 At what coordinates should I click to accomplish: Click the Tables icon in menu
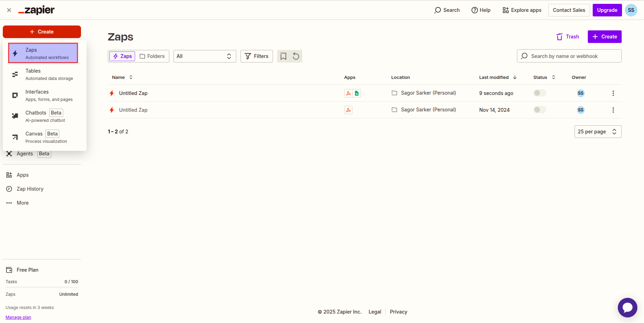pos(15,74)
